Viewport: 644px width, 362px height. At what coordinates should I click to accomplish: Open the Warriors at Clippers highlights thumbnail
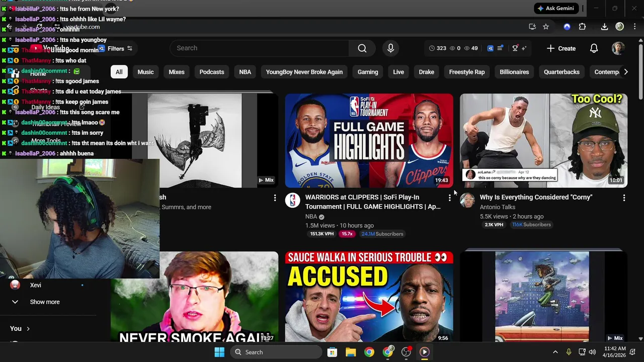(x=369, y=140)
